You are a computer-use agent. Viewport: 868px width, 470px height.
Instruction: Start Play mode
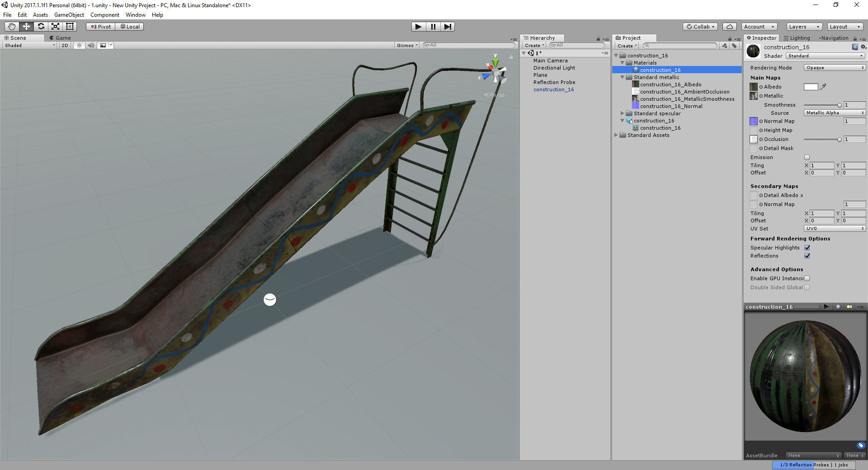click(x=419, y=27)
